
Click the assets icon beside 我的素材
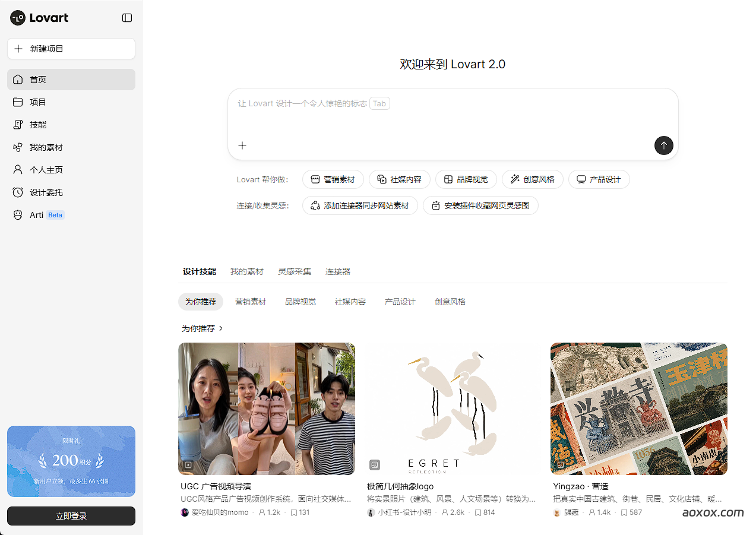(x=18, y=147)
